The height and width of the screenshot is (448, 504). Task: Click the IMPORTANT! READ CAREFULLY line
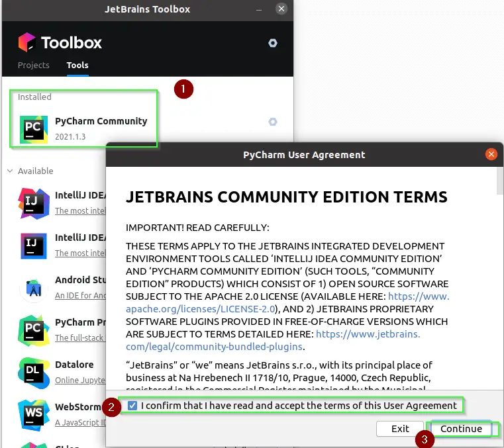[x=197, y=228]
